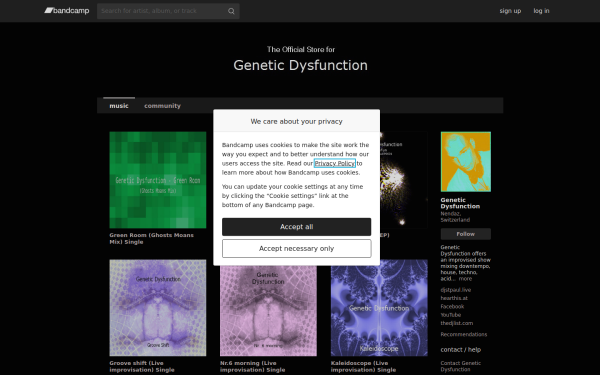600x375 pixels.
Task: Click the contact / help heading
Action: 461,350
